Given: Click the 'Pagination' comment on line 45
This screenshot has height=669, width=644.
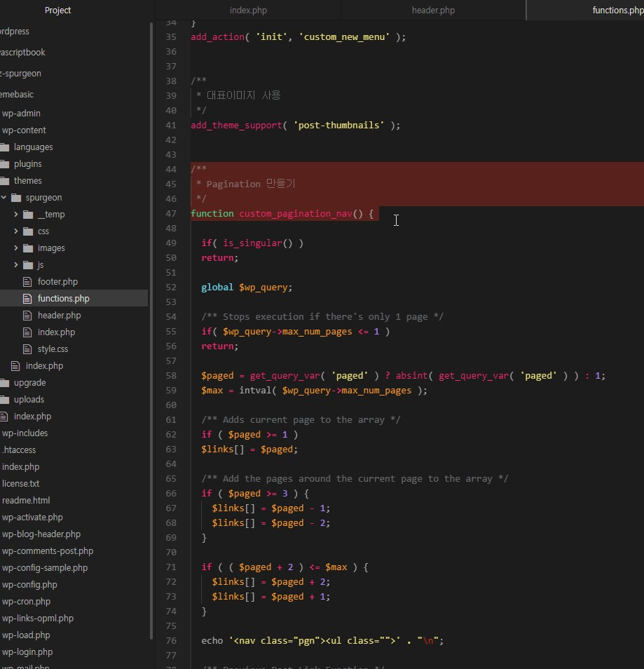Looking at the screenshot, I should pyautogui.click(x=233, y=184).
